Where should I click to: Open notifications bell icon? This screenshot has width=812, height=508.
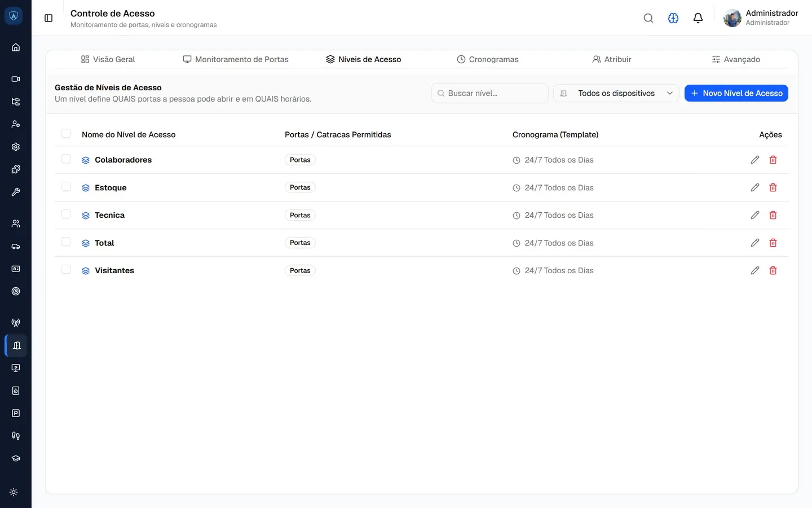pyautogui.click(x=698, y=18)
